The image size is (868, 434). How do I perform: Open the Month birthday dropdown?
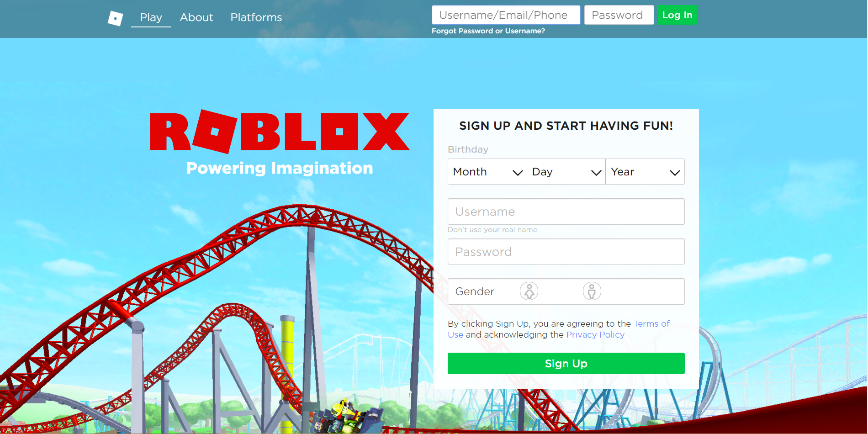tap(487, 172)
